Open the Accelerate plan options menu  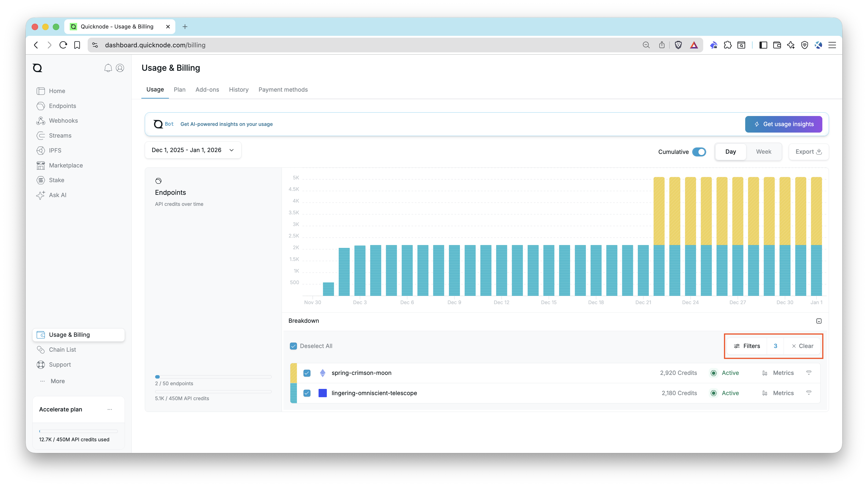(109, 409)
